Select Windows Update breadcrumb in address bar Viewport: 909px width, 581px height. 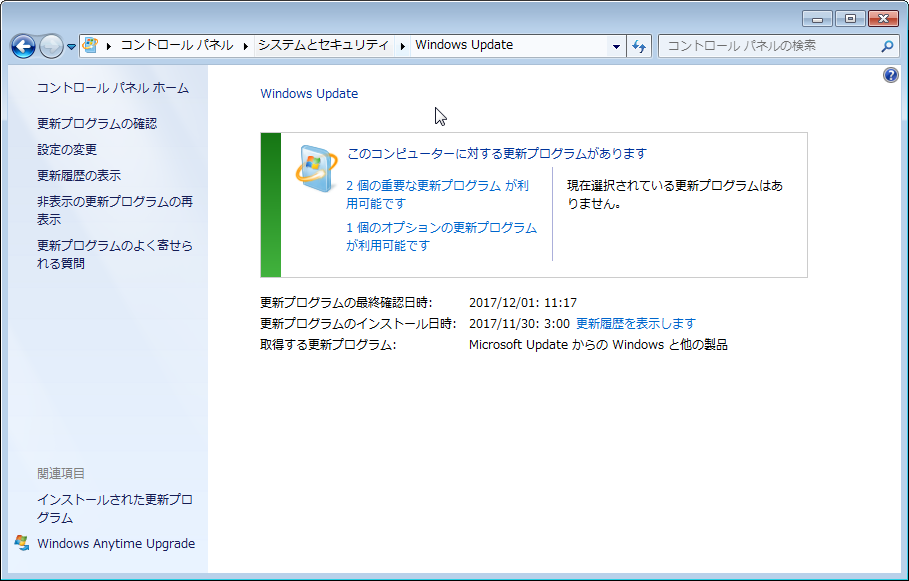pos(464,45)
